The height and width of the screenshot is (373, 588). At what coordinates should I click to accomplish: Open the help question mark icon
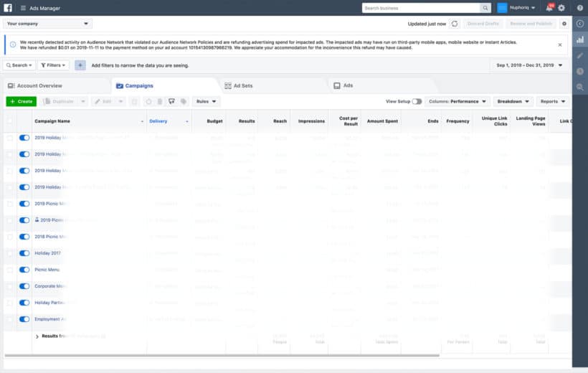579,8
